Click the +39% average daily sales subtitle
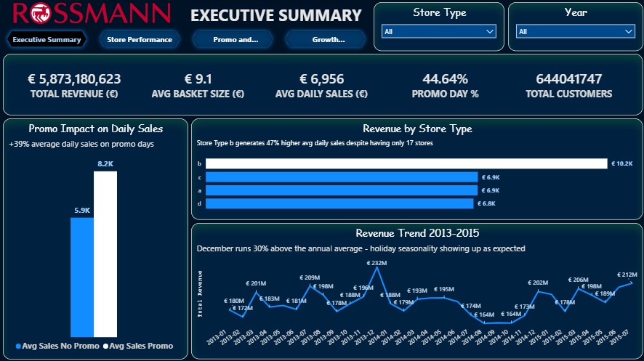This screenshot has height=361, width=644. [81, 144]
